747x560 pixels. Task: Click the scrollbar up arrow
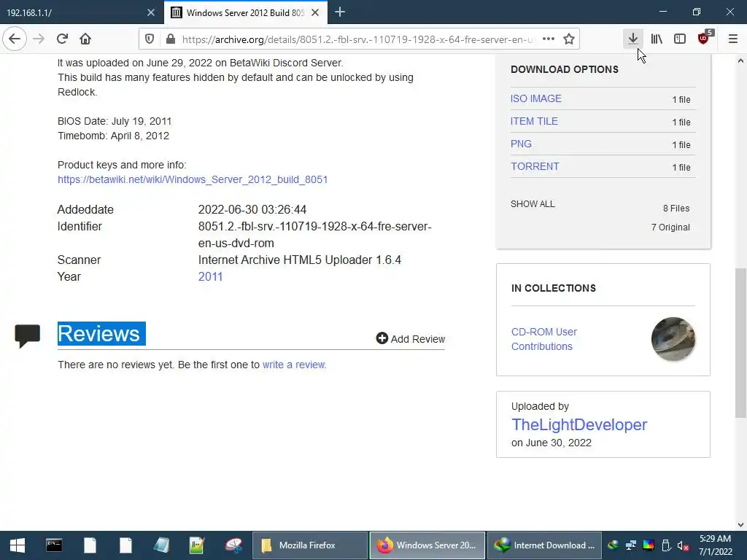point(740,61)
